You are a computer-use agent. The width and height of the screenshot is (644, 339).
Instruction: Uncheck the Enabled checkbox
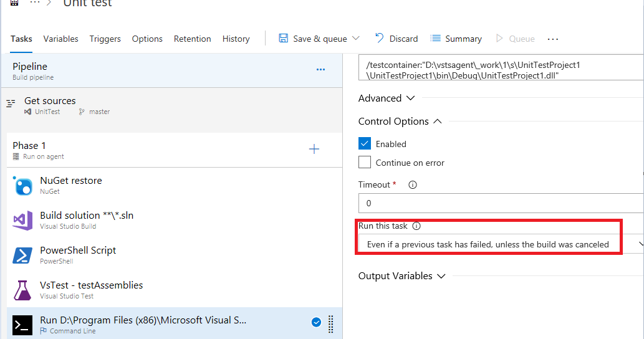point(365,143)
